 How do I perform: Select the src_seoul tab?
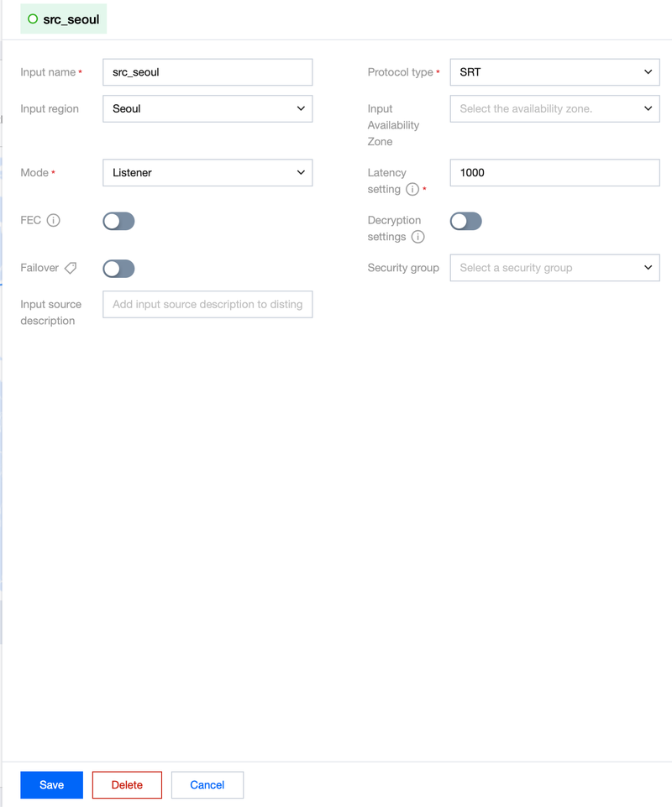63,19
